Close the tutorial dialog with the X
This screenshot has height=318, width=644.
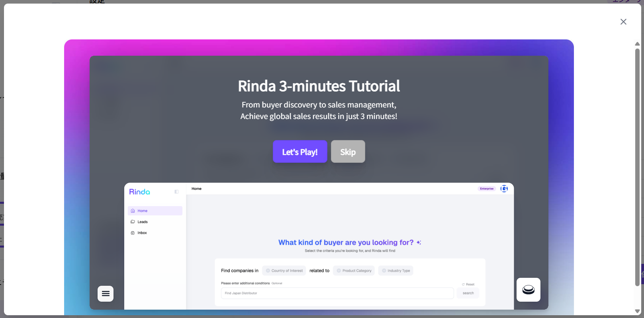point(623,22)
